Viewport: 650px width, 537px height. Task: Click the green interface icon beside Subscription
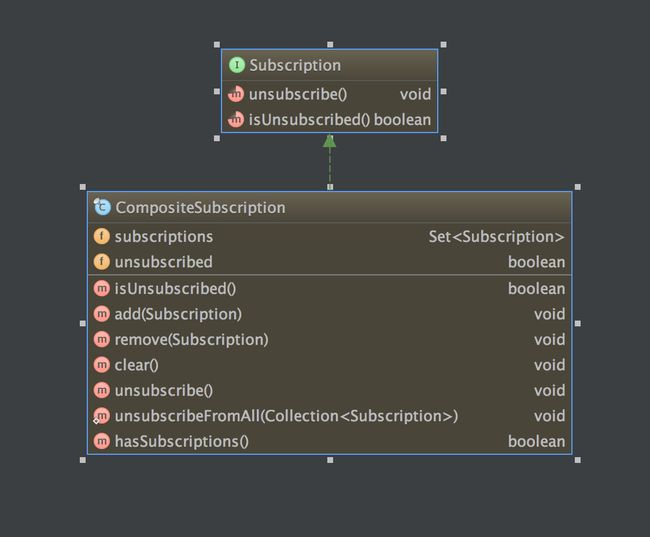click(x=237, y=65)
